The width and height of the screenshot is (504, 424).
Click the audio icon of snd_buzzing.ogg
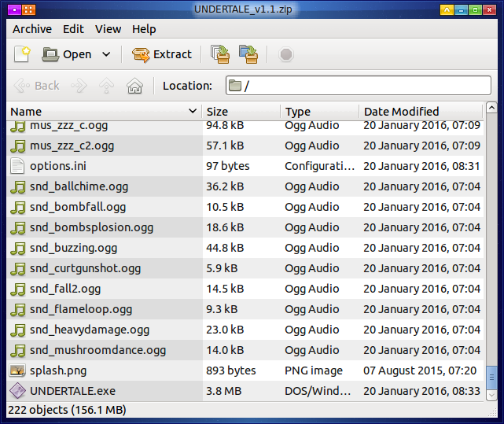click(x=17, y=248)
